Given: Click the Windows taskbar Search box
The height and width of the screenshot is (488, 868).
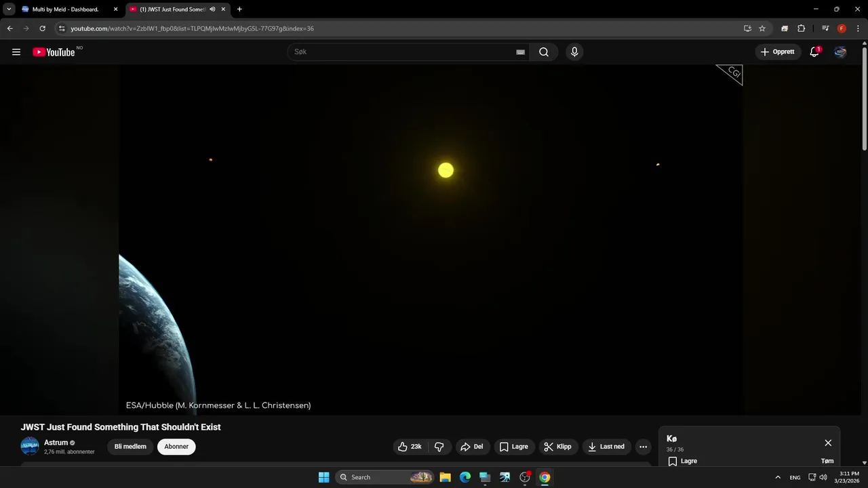Looking at the screenshot, I should tap(384, 477).
